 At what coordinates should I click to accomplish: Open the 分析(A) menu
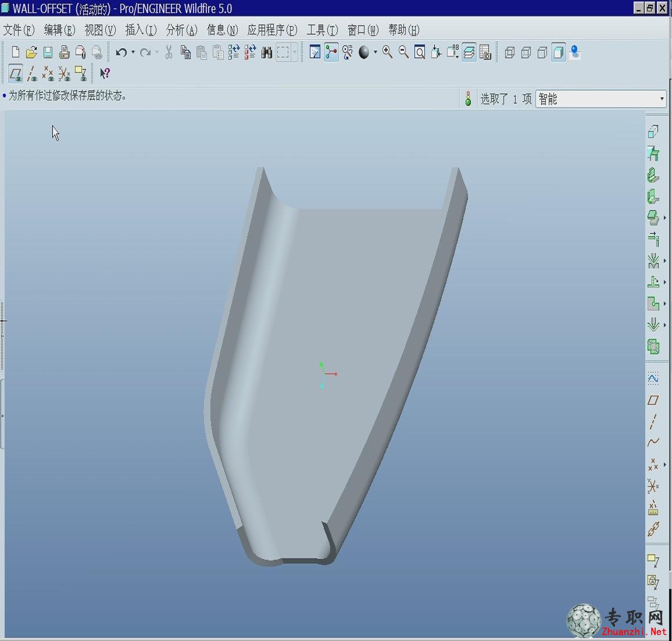point(182,30)
